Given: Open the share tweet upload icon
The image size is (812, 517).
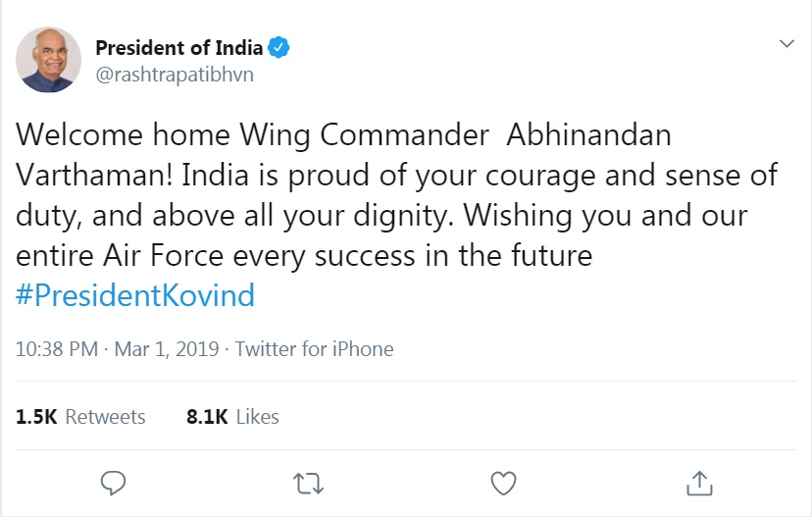Looking at the screenshot, I should pyautogui.click(x=699, y=483).
